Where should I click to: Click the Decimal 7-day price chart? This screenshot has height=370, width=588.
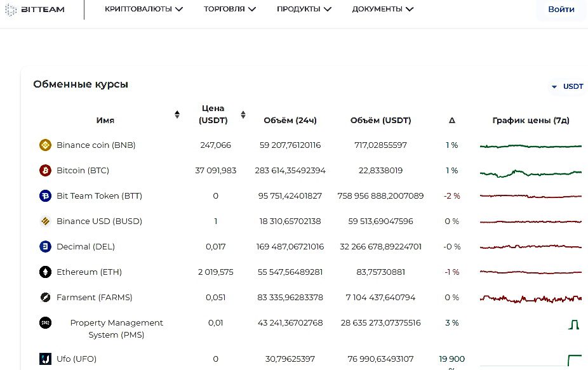coord(531,247)
